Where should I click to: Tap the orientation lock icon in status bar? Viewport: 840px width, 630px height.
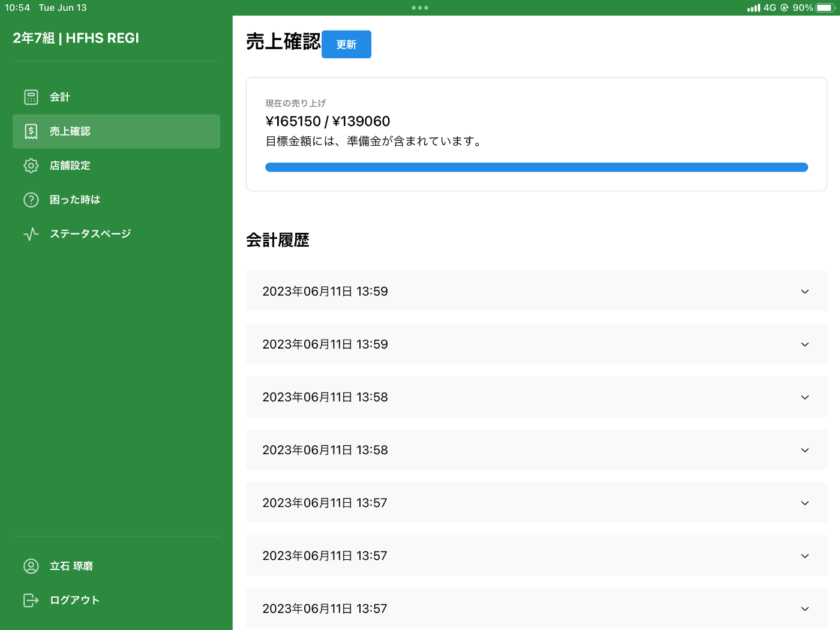[784, 8]
